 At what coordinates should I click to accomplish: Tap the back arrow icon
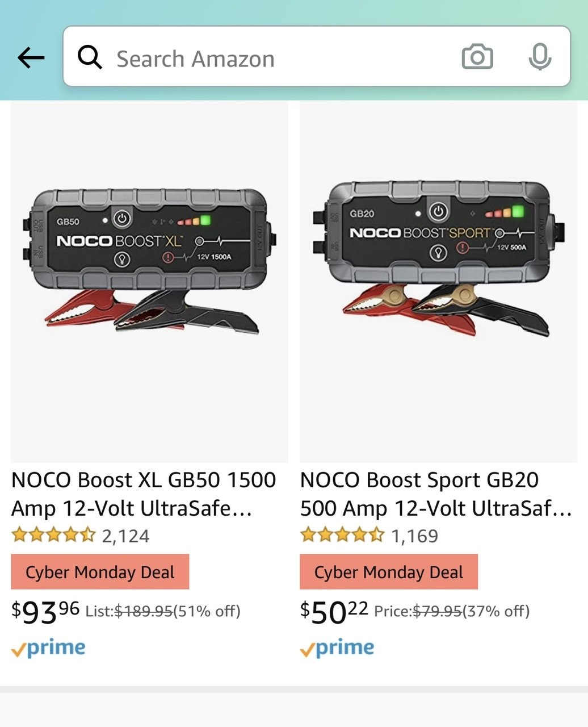tap(31, 57)
